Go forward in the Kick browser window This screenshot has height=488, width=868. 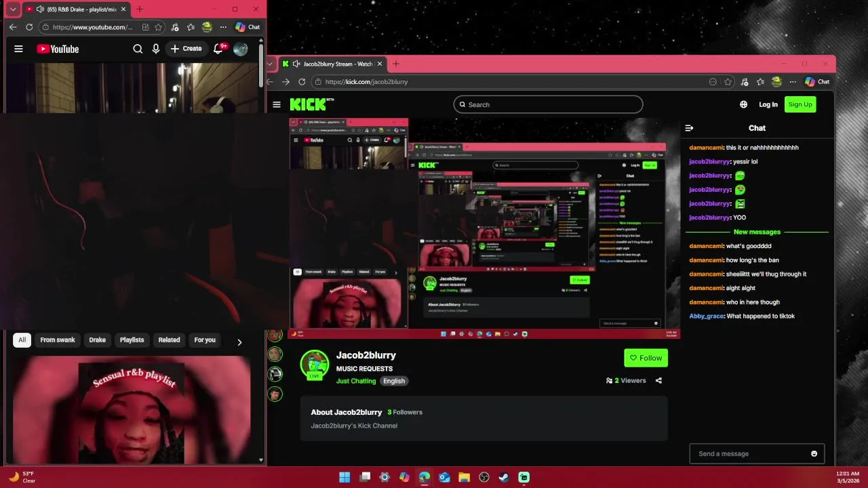285,82
